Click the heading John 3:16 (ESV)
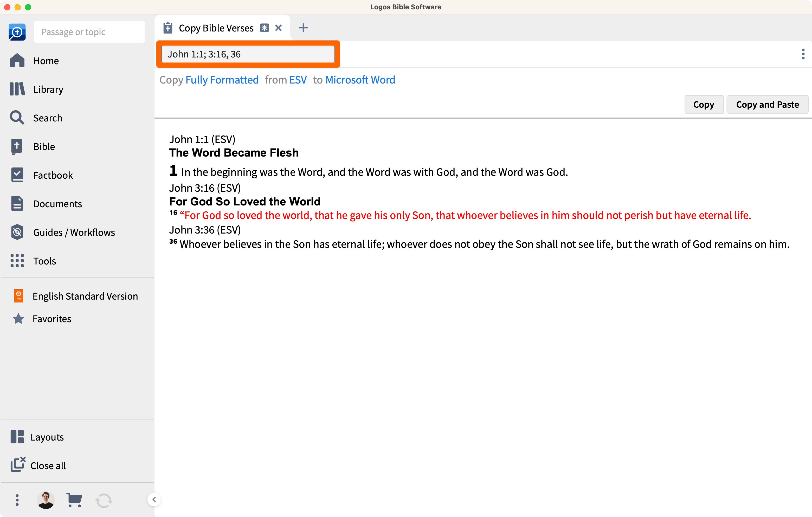Screen dimensions: 812x517 click(205, 188)
